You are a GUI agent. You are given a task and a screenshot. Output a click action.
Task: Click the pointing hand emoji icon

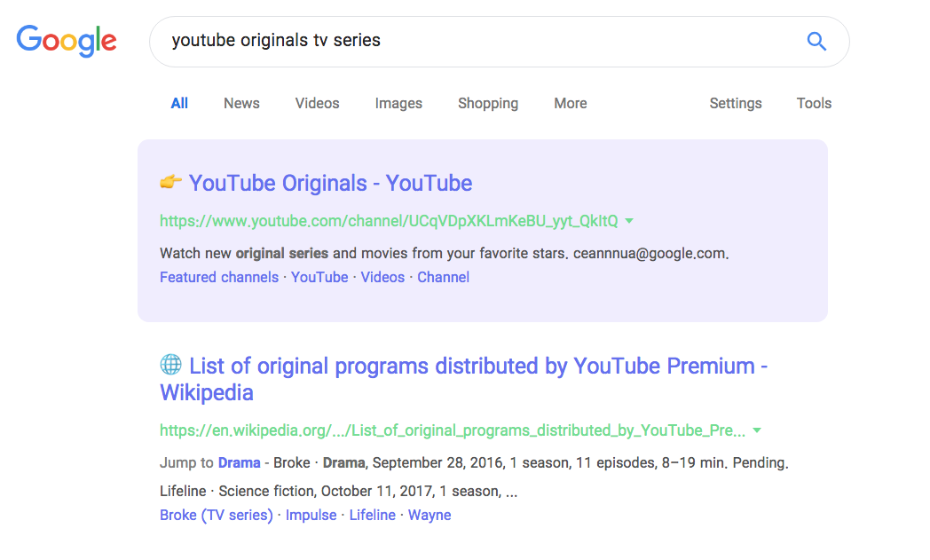pos(170,182)
